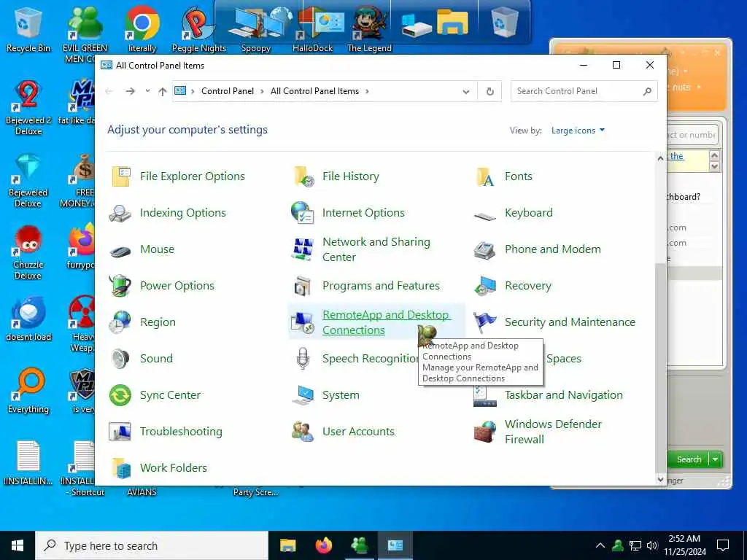Open File History icon
The image size is (747, 560).
point(303,176)
